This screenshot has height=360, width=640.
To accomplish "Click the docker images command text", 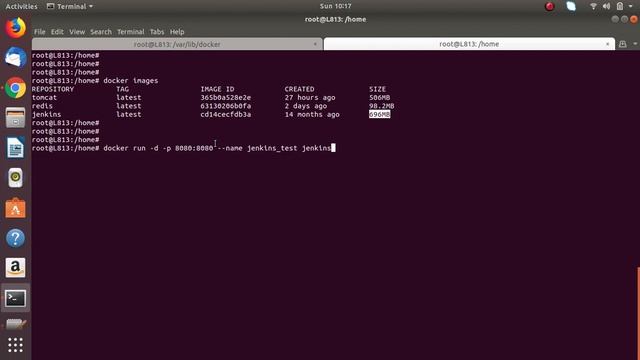I will (x=131, y=81).
